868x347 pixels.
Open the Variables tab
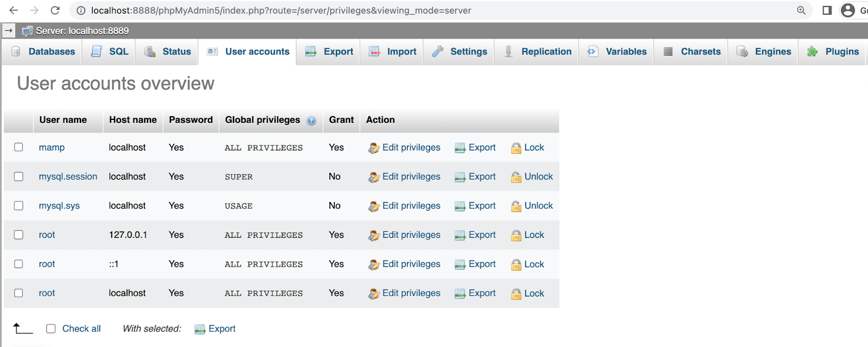tap(616, 52)
